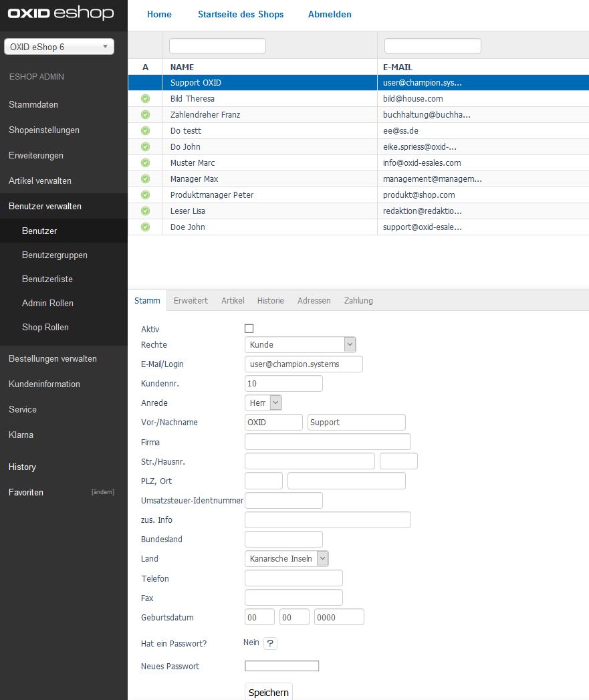Click the active icon for Muster Marc
Viewport: 589px width, 700px height.
[x=145, y=163]
